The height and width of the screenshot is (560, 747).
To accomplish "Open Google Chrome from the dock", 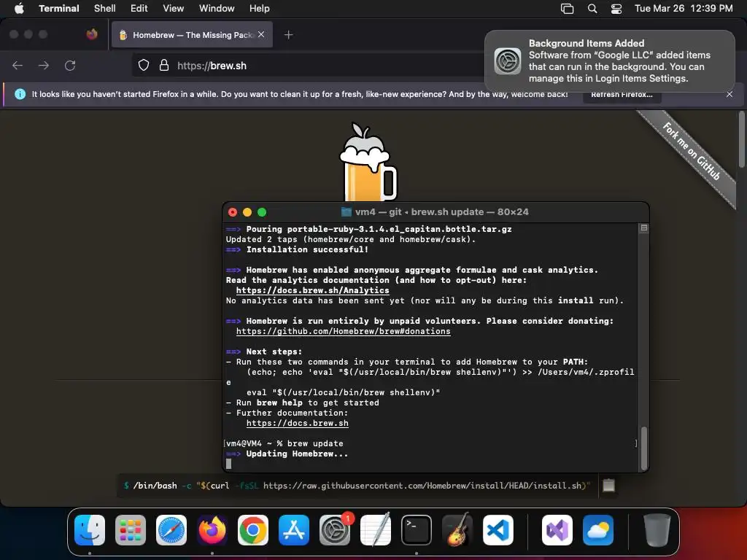I will pos(253,530).
